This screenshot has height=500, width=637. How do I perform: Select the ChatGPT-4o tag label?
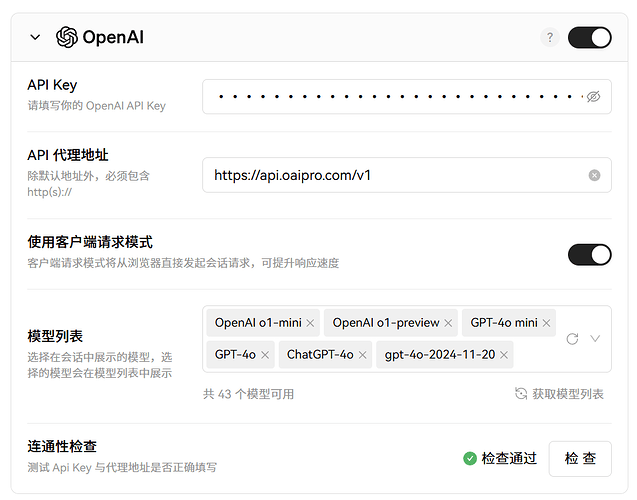[x=320, y=355]
